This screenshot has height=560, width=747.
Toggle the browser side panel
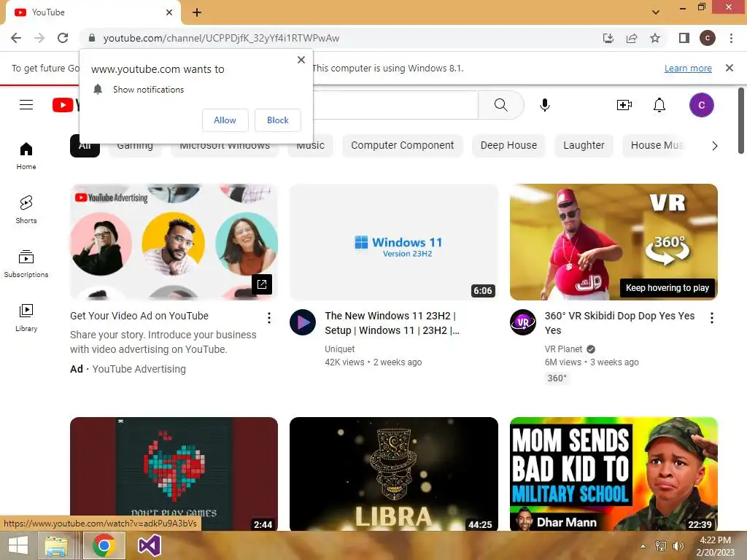tap(684, 38)
